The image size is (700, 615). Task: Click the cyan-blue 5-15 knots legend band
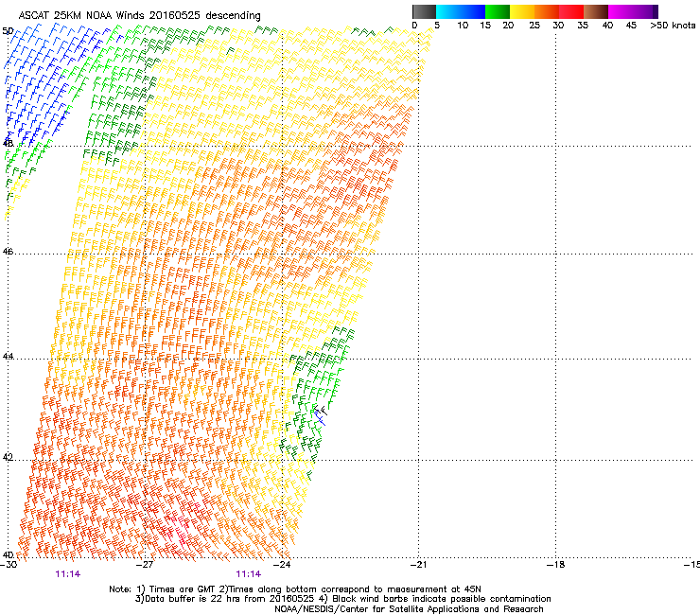coord(461,11)
